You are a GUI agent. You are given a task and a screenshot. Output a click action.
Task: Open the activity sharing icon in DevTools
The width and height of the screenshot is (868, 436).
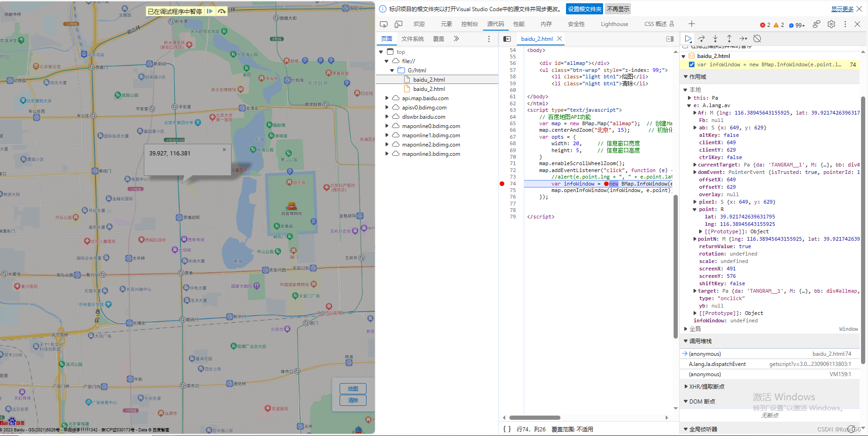(x=817, y=24)
